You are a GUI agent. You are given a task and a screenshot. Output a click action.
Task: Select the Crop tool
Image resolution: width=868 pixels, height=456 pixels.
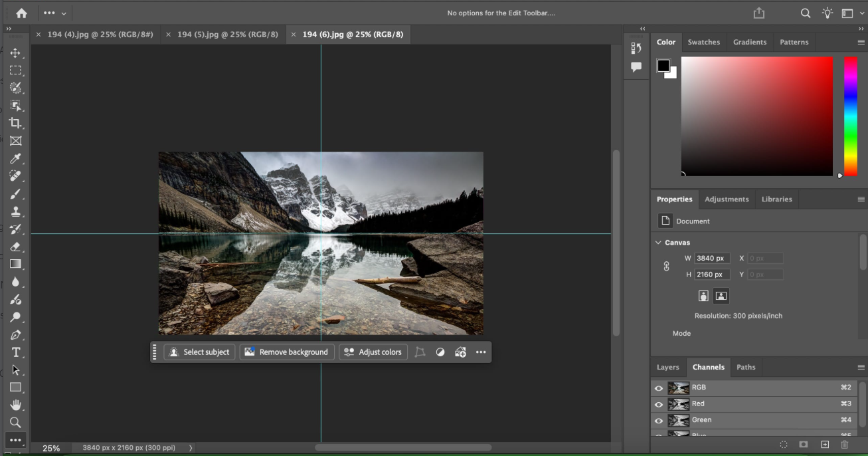(x=15, y=123)
